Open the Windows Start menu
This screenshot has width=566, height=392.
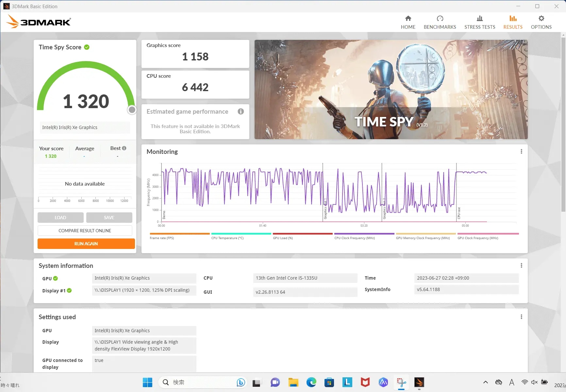(147, 382)
